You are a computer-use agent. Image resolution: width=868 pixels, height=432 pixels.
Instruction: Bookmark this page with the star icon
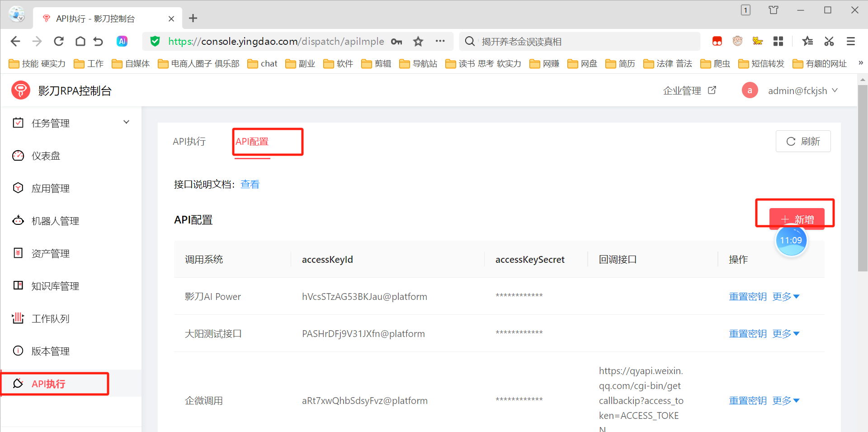click(418, 42)
